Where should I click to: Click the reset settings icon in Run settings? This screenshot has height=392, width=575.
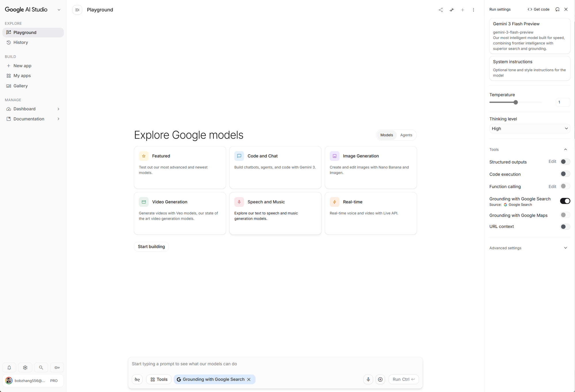click(557, 9)
